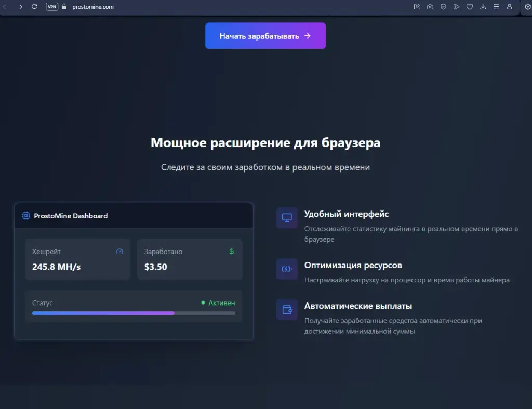Viewport: 532px width, 409px height.
Task: Click the subtitle "Следите за своим заработком в реальном времени"
Action: click(x=265, y=167)
